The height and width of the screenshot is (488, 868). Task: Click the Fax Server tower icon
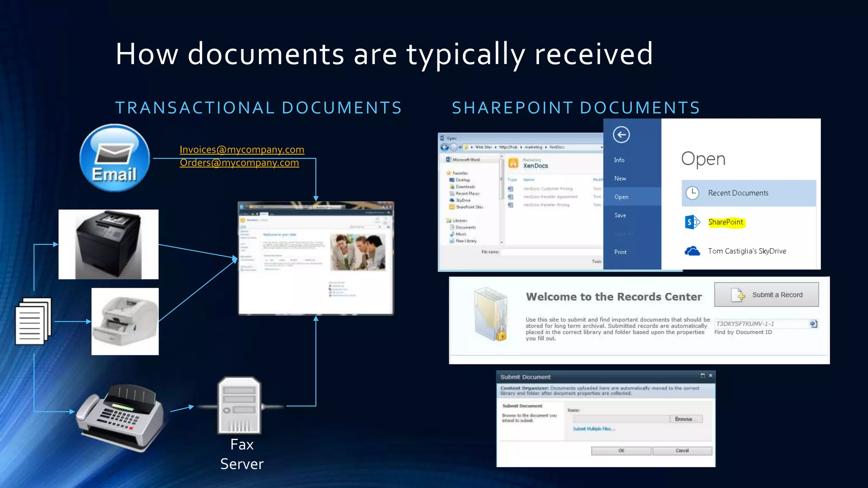pos(239,405)
